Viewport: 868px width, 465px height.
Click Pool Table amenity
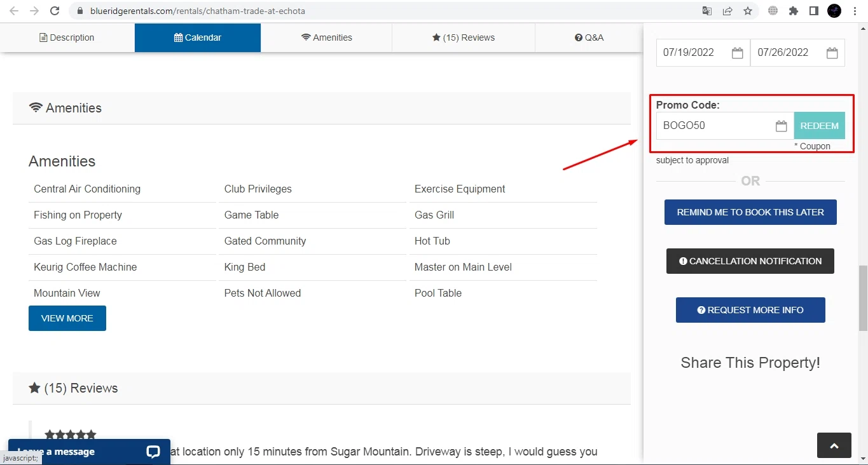pyautogui.click(x=438, y=293)
